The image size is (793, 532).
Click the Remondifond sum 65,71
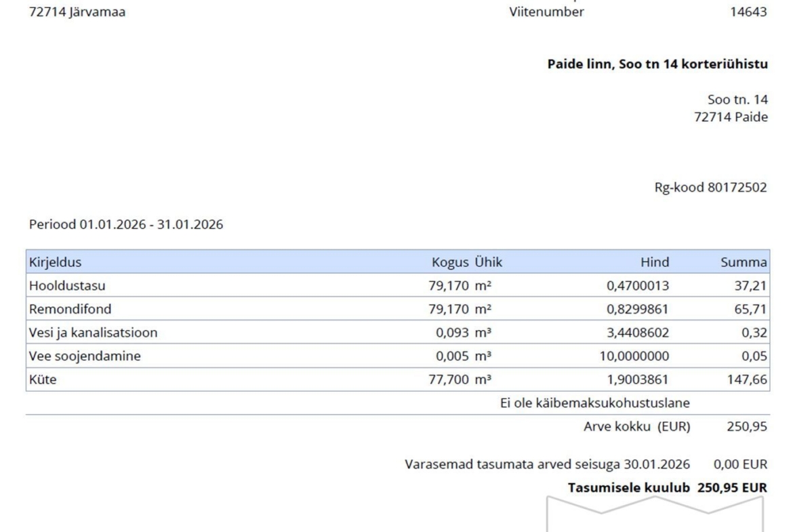[753, 309]
